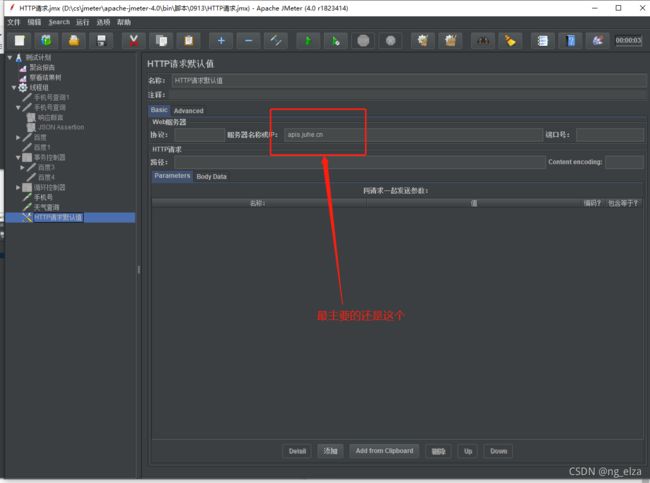Switch to the Advanced tab
The width and height of the screenshot is (650, 483).
(x=189, y=111)
